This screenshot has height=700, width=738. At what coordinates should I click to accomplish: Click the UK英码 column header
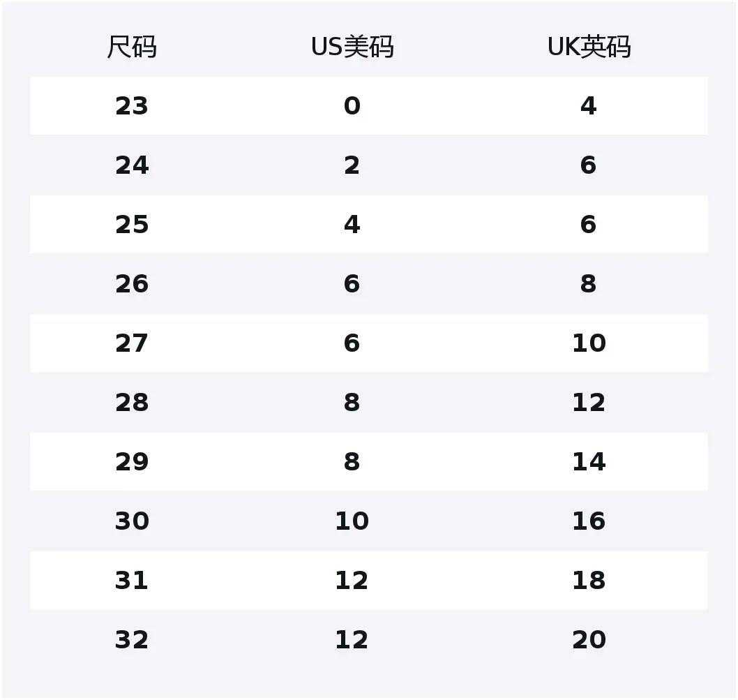589,47
